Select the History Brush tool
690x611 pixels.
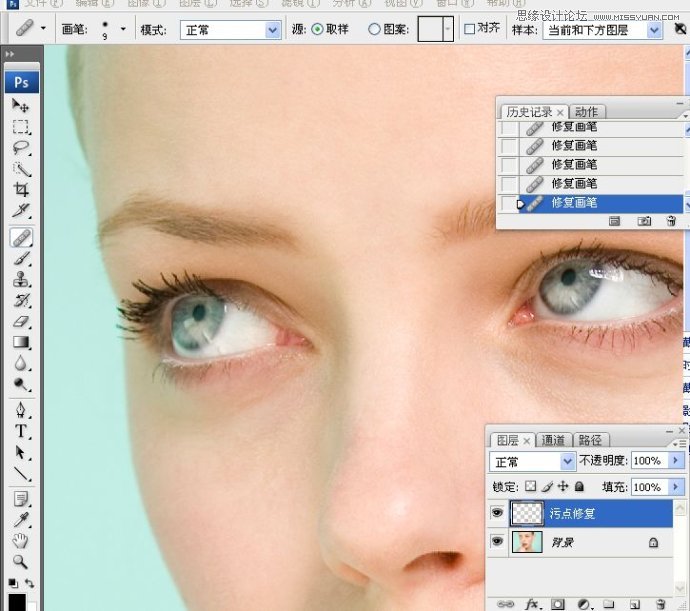[20, 301]
